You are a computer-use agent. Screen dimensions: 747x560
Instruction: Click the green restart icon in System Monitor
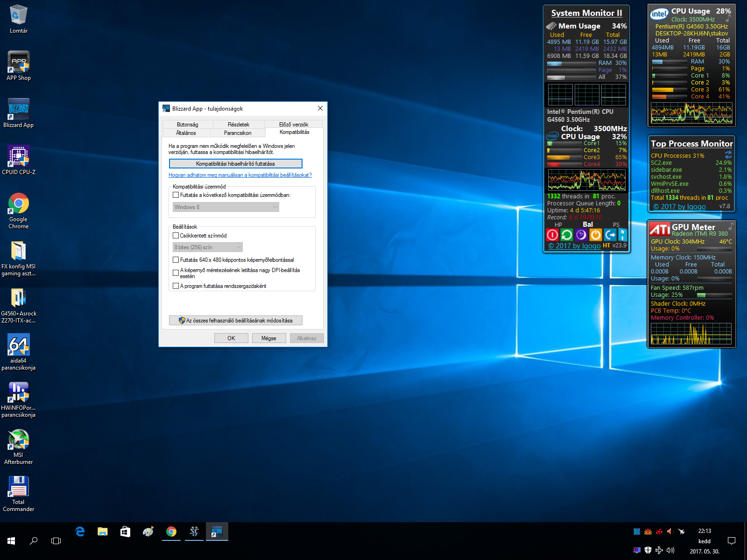[566, 235]
